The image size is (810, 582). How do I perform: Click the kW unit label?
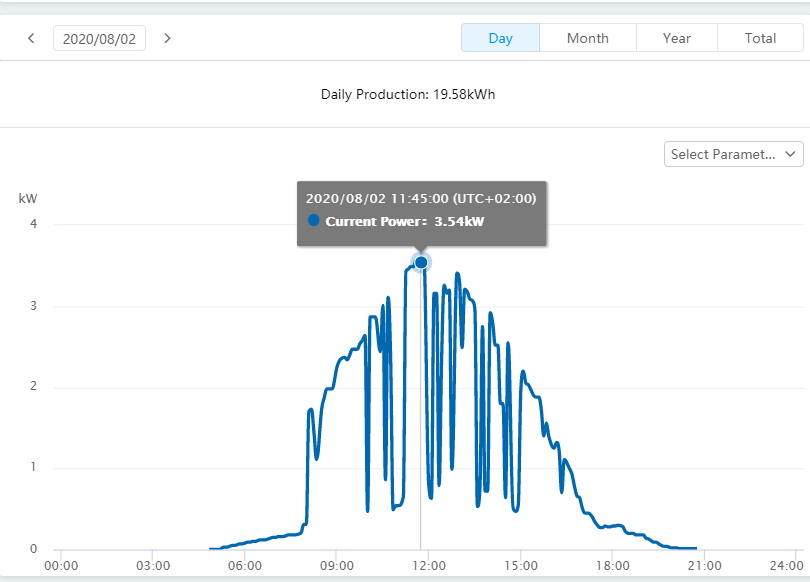(28, 198)
